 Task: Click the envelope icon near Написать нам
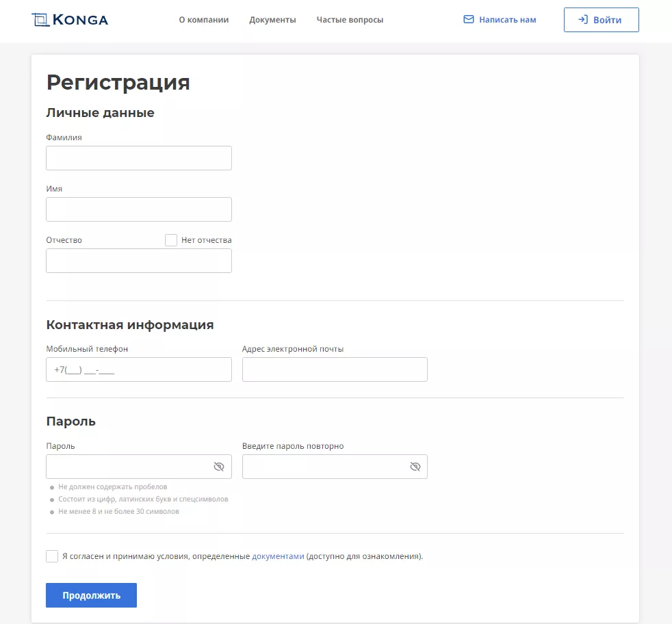[x=469, y=20]
